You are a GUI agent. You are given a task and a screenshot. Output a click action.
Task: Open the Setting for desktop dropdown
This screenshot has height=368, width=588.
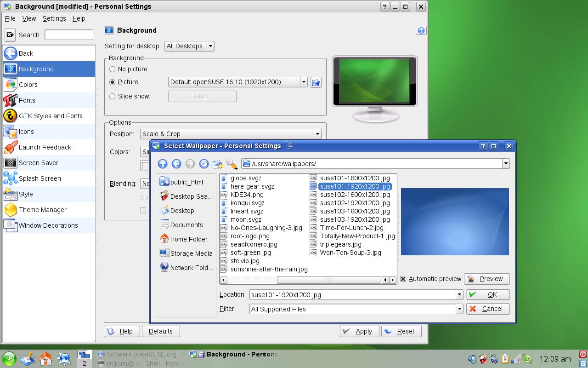[189, 46]
